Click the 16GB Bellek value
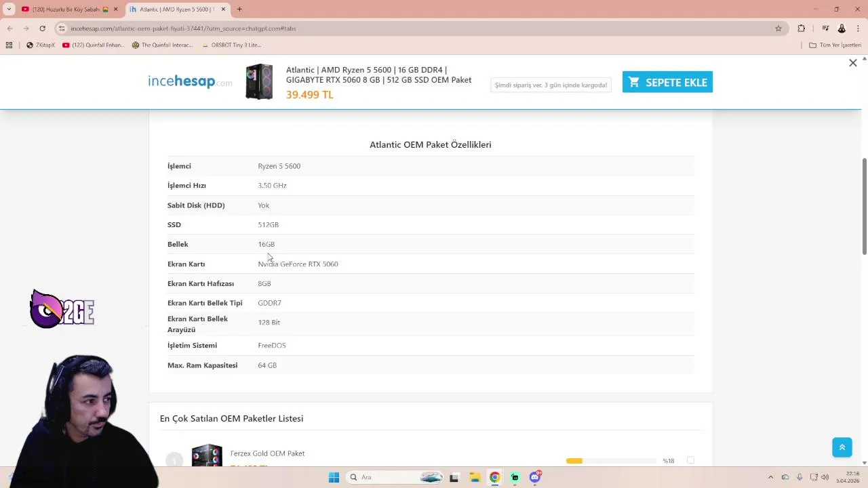This screenshot has height=488, width=868. point(266,245)
